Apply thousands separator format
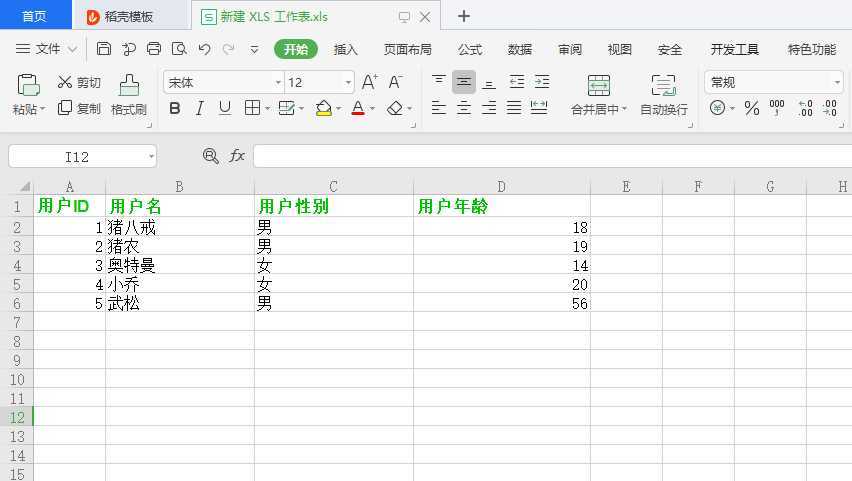 [777, 108]
